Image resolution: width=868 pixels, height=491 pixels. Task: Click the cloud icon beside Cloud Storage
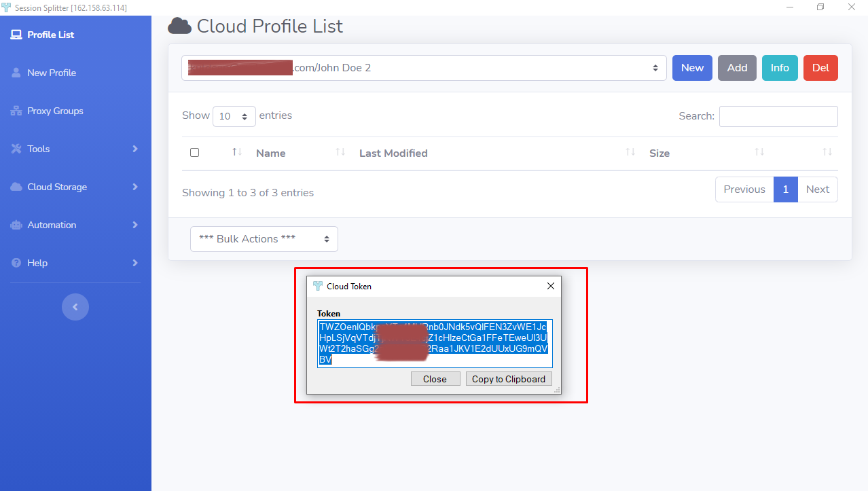(16, 187)
